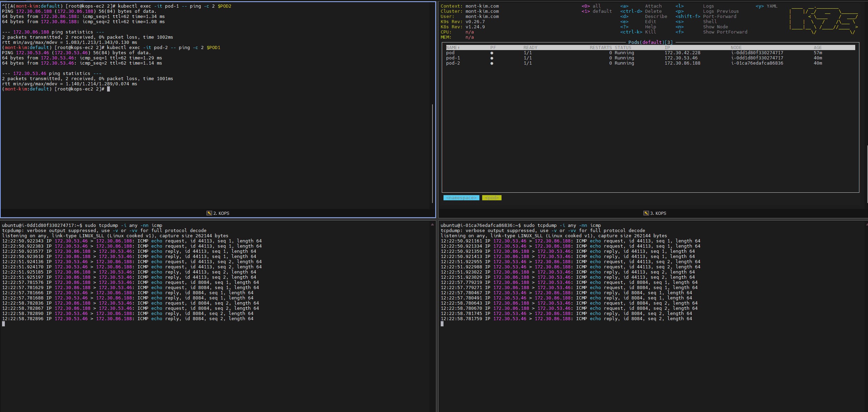Viewport: 868px width, 412px height.
Task: Select the '3. KOPS' pane title
Action: [x=658, y=213]
